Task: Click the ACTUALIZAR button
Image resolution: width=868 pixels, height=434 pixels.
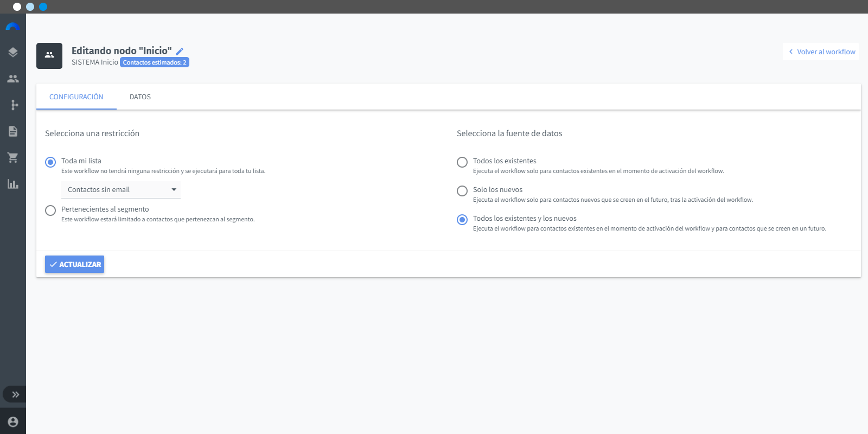Action: (74, 264)
